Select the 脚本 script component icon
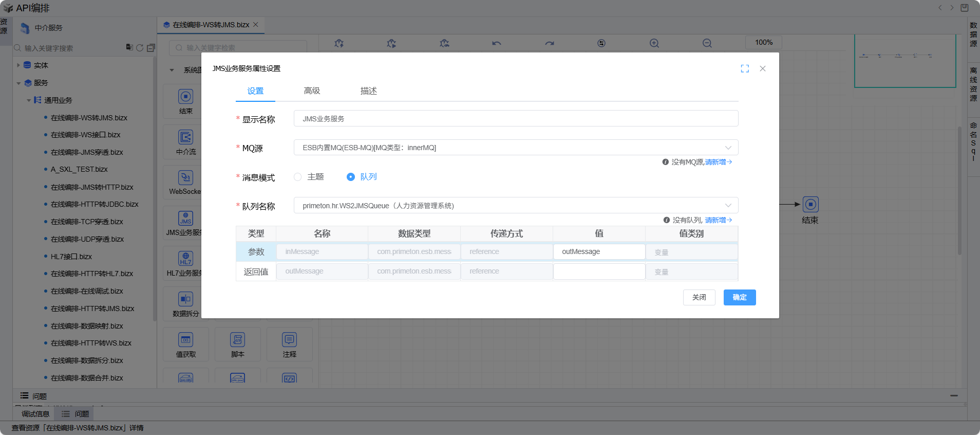Viewport: 980px width, 435px height. pyautogui.click(x=237, y=340)
